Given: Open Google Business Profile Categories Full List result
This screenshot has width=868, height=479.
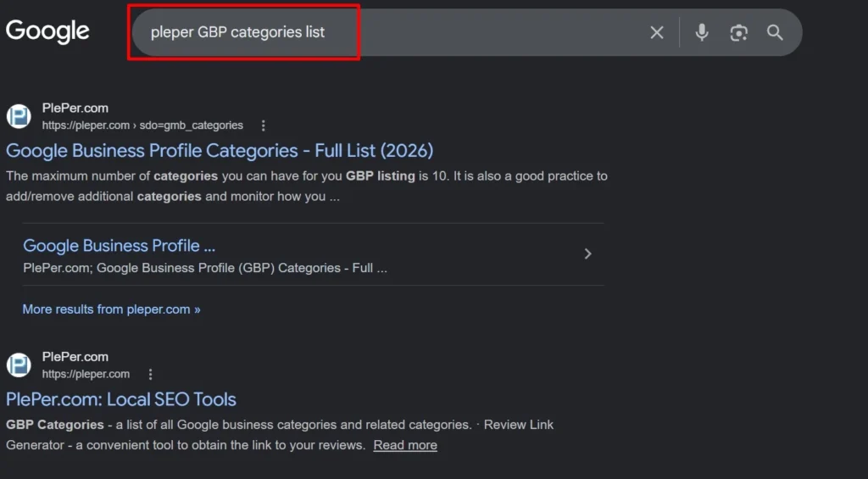Looking at the screenshot, I should click(x=220, y=151).
